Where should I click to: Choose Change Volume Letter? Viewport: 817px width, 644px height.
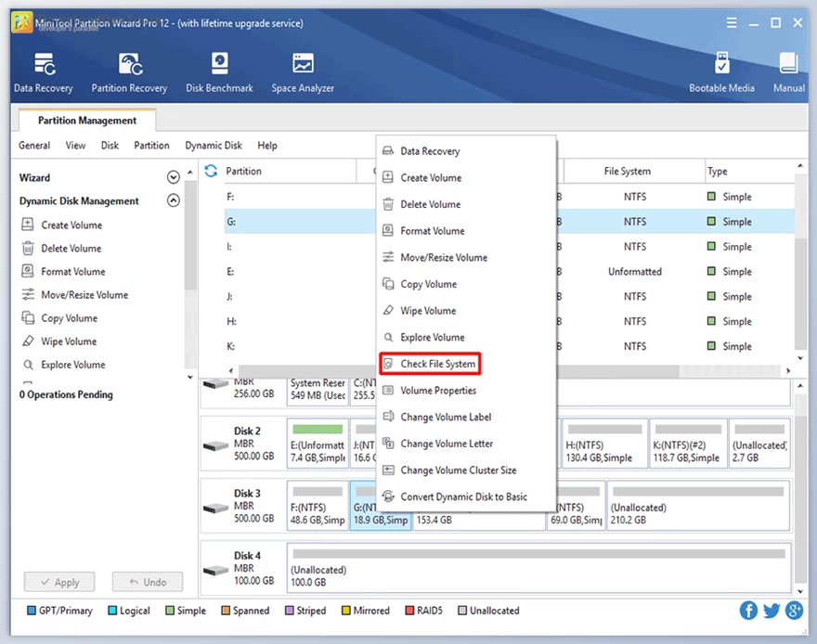pyautogui.click(x=466, y=443)
